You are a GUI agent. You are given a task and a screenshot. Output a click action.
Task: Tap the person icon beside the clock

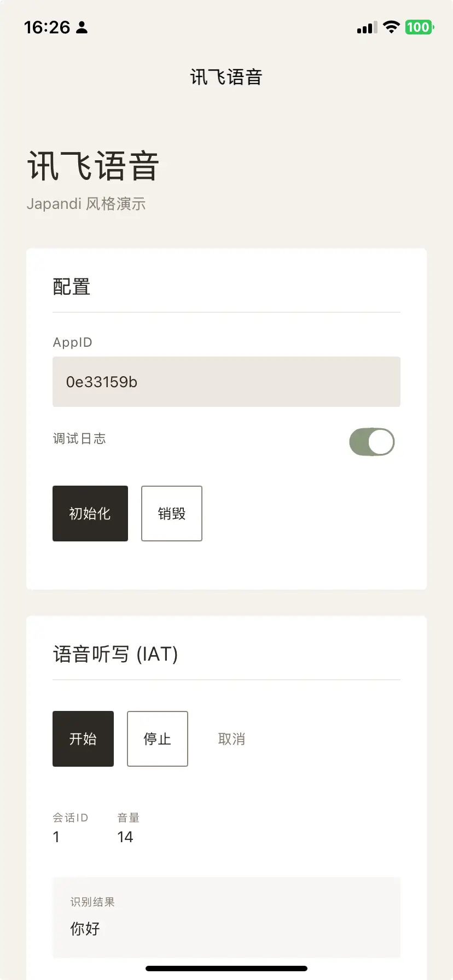(x=82, y=27)
